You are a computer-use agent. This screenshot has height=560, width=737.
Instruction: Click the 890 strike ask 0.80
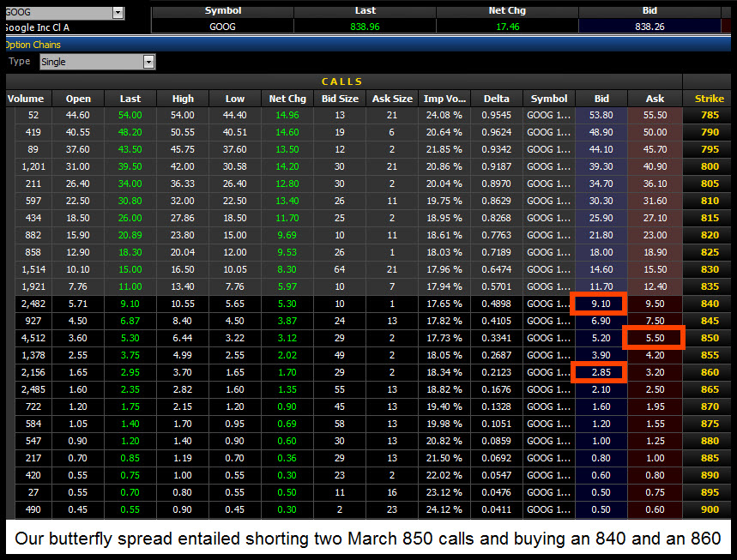pos(655,475)
